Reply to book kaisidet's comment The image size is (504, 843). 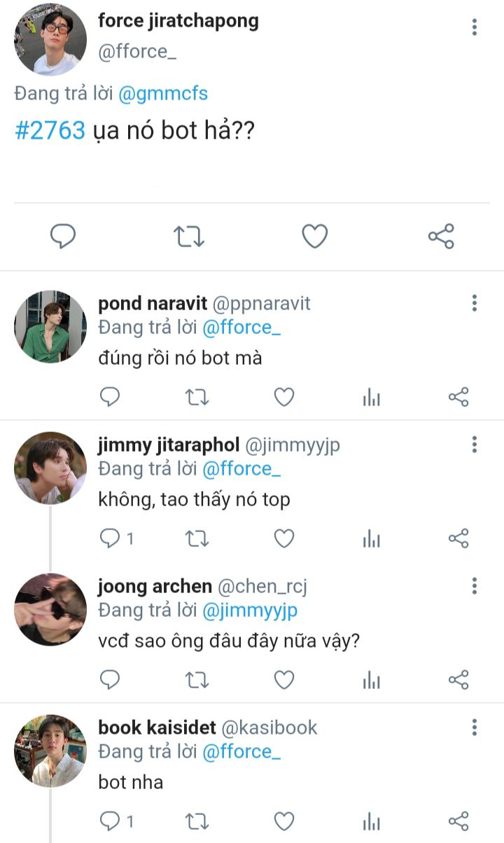point(111,821)
